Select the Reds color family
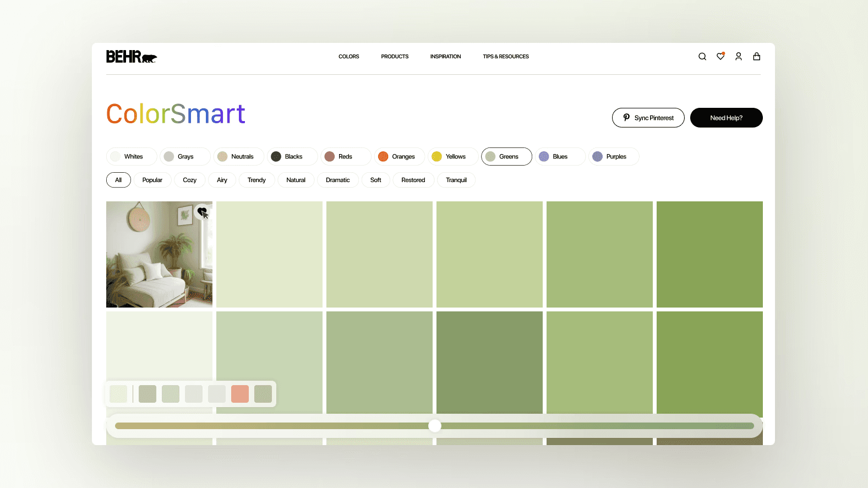 pos(346,157)
